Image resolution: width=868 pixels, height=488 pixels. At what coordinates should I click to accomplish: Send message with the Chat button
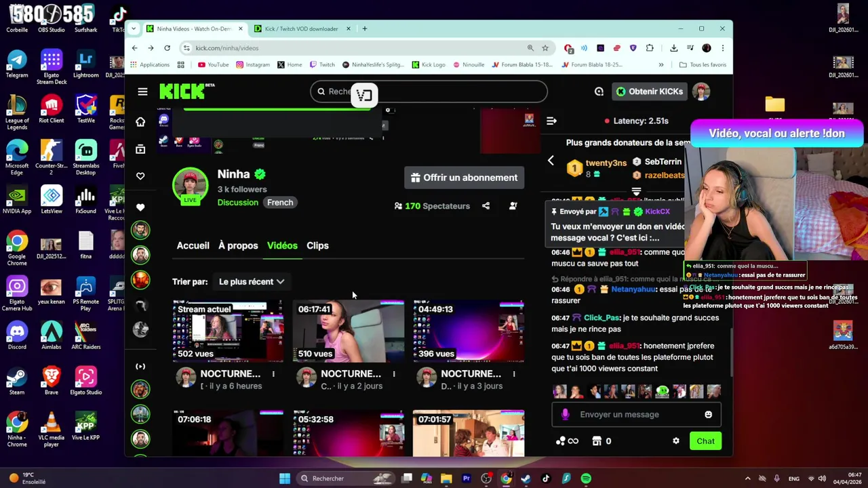(x=705, y=441)
